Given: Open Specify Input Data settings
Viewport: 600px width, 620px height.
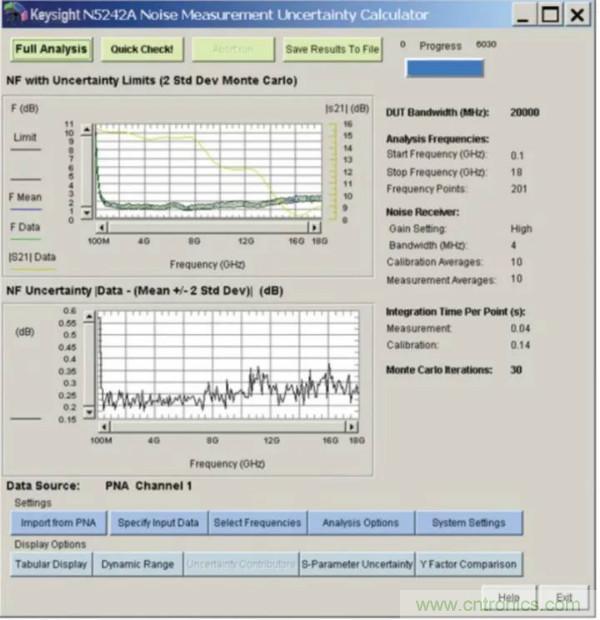Looking at the screenshot, I should click(157, 522).
